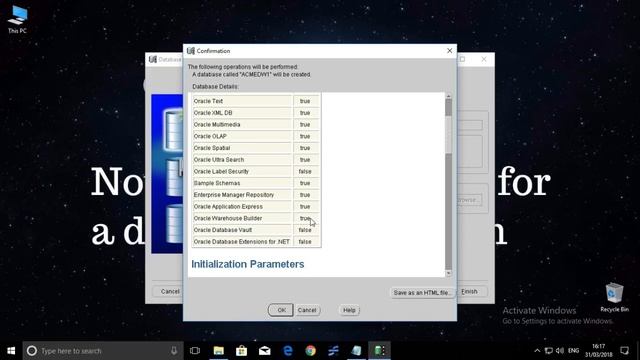
Task: Open This PC desktop icon
Action: 17,19
